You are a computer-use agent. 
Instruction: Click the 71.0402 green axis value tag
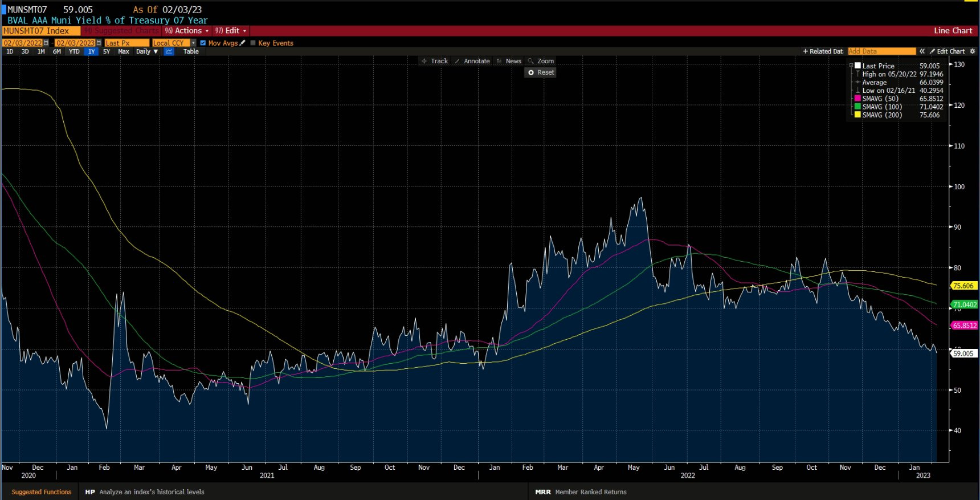tap(965, 304)
